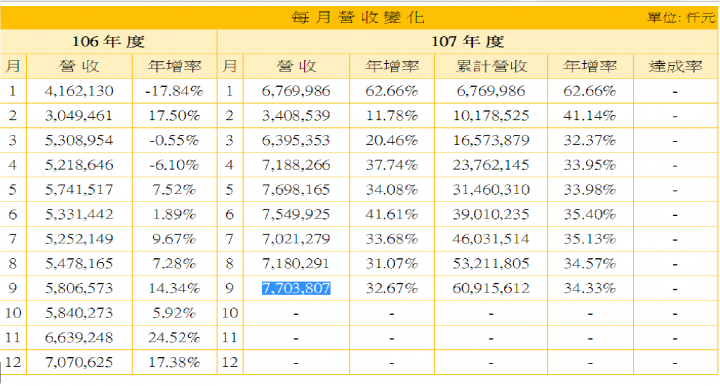
Task: Select growth rate 41.61%
Action: pos(392,214)
